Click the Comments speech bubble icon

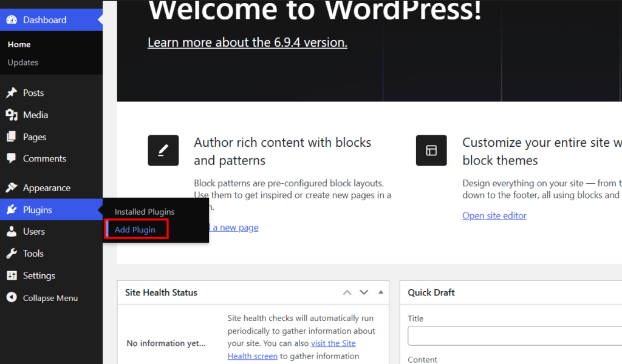tap(12, 158)
